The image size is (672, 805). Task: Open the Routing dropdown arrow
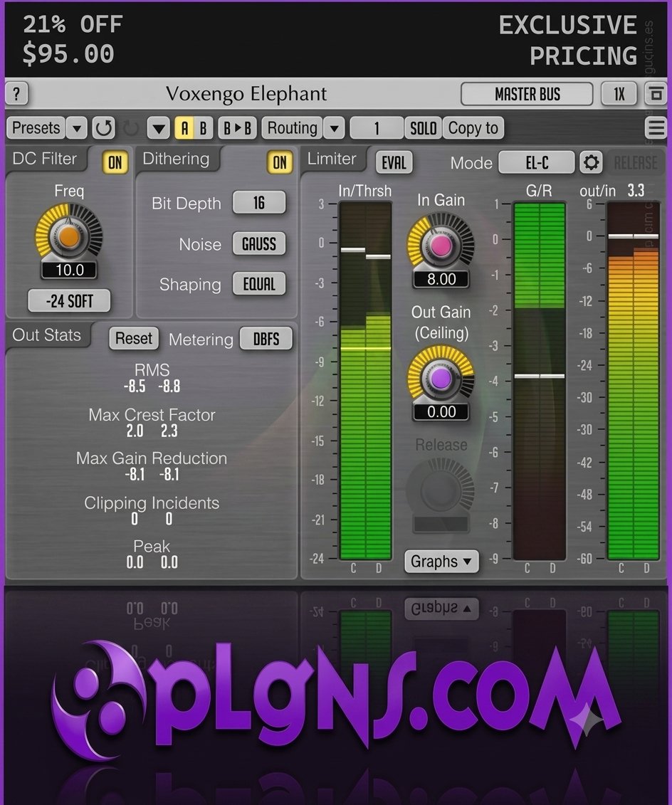tap(334, 128)
